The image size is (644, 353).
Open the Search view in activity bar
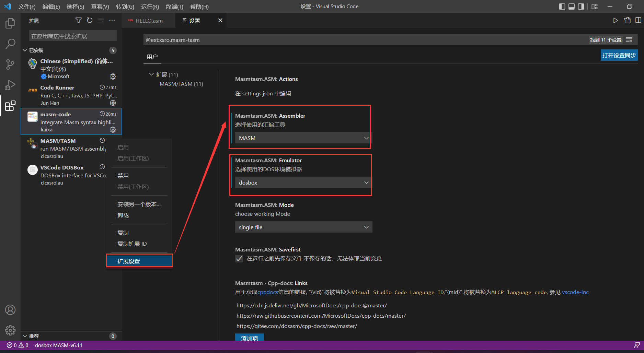tap(10, 44)
